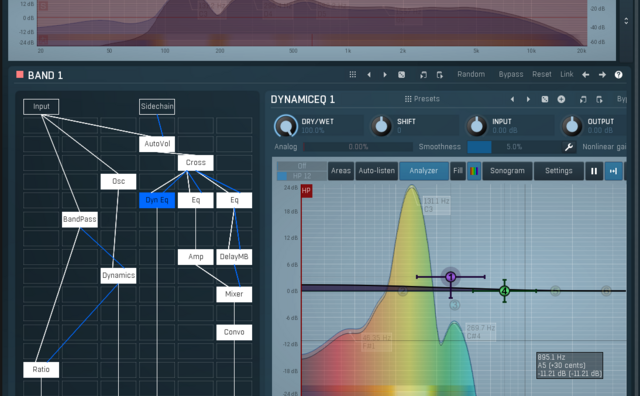Open the help question mark icon

click(618, 75)
